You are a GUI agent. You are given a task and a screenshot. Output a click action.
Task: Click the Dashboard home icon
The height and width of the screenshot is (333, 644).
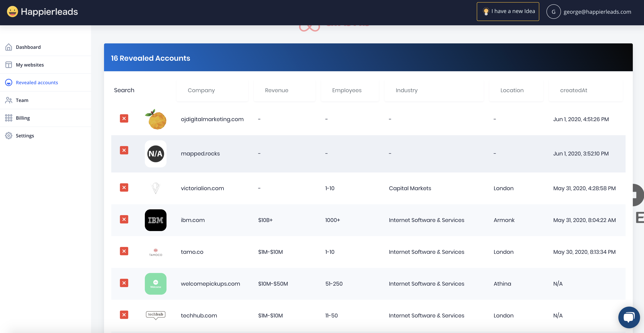pyautogui.click(x=8, y=47)
